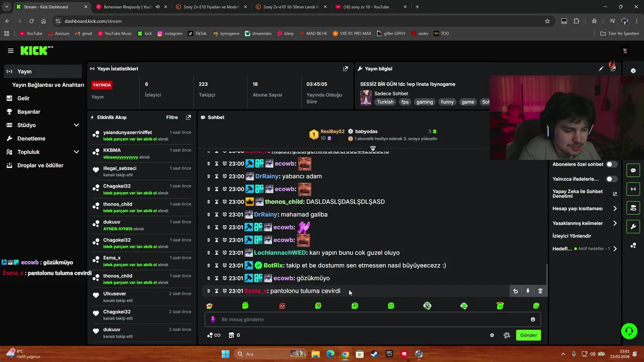Click the reply arrow on Esma_x message
Screen dimensions: 644x362
point(515,291)
